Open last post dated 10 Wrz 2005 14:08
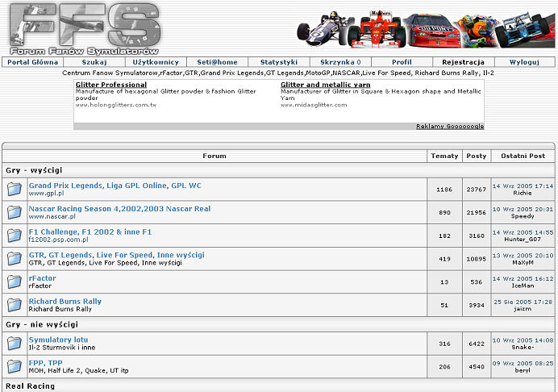The image size is (558, 392). point(523,340)
